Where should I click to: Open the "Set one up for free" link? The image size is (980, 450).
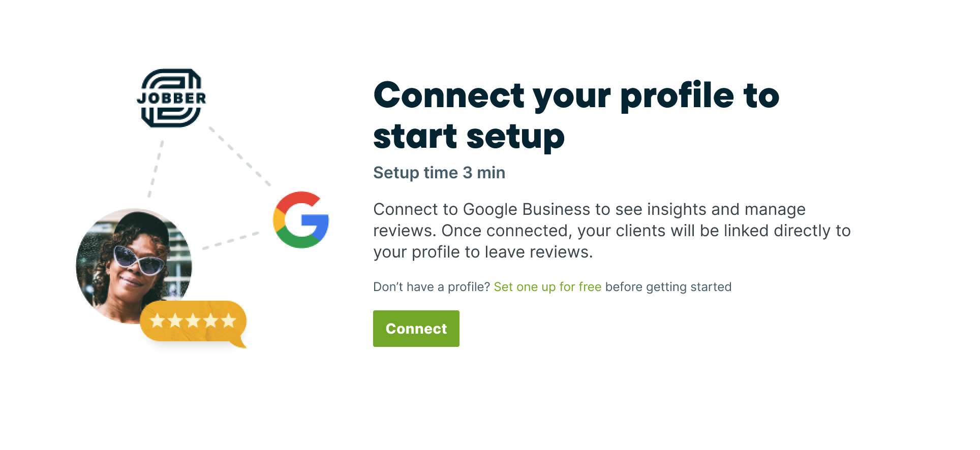[547, 287]
